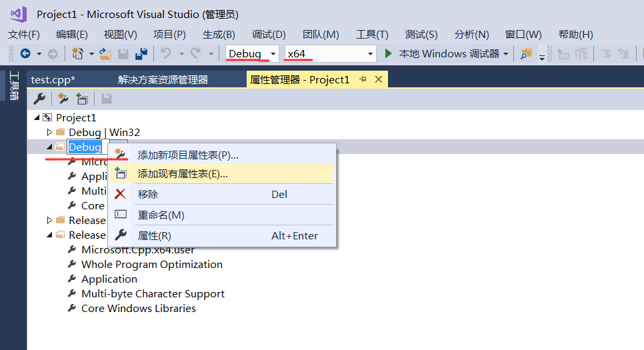Click the open file folder icon
Image resolution: width=644 pixels, height=350 pixels.
[x=105, y=54]
